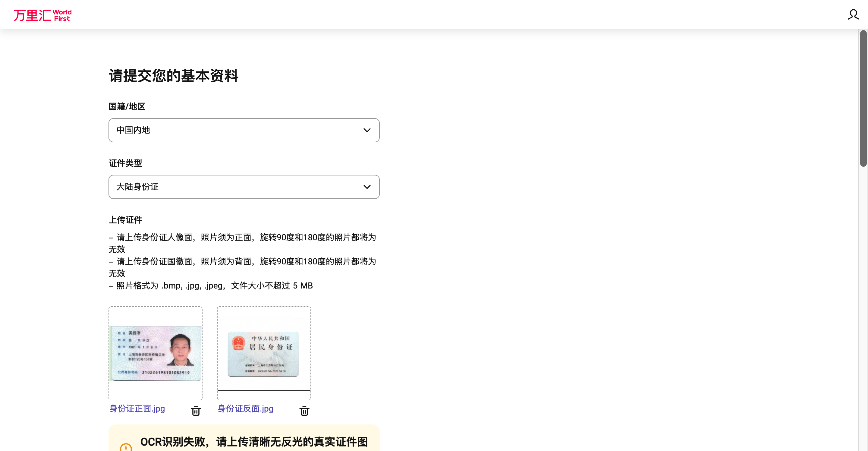
Task: Click the 请上传身份证人像面 instruction line
Action: 242,243
